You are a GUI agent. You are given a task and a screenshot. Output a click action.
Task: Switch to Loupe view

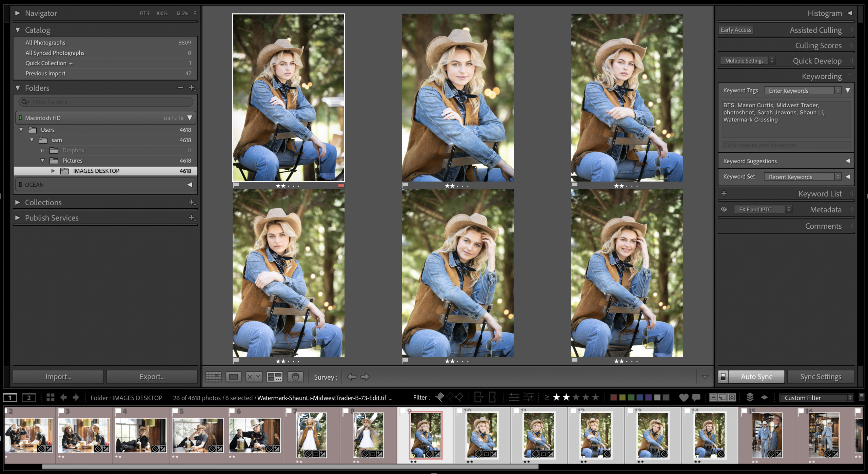click(233, 377)
